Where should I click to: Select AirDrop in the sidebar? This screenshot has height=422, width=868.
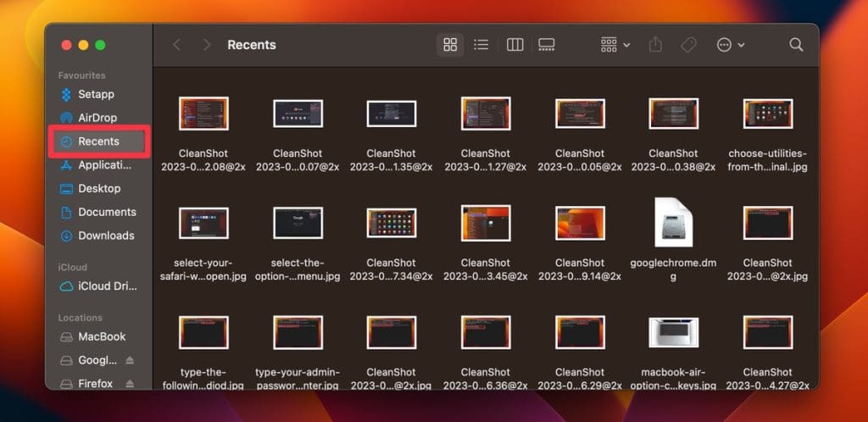(x=97, y=118)
